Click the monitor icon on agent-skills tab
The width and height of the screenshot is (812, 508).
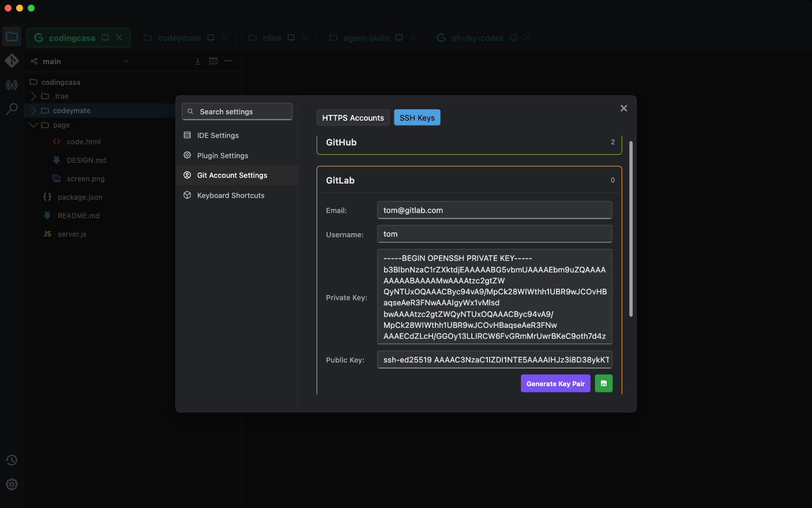[399, 38]
